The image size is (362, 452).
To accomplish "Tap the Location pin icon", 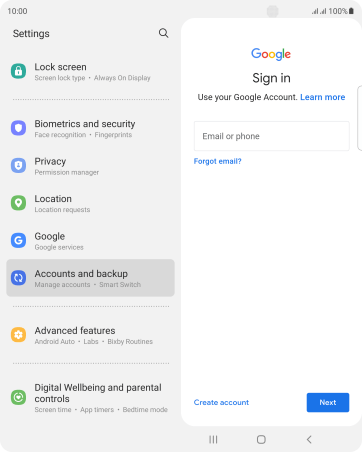I will coord(18,203).
